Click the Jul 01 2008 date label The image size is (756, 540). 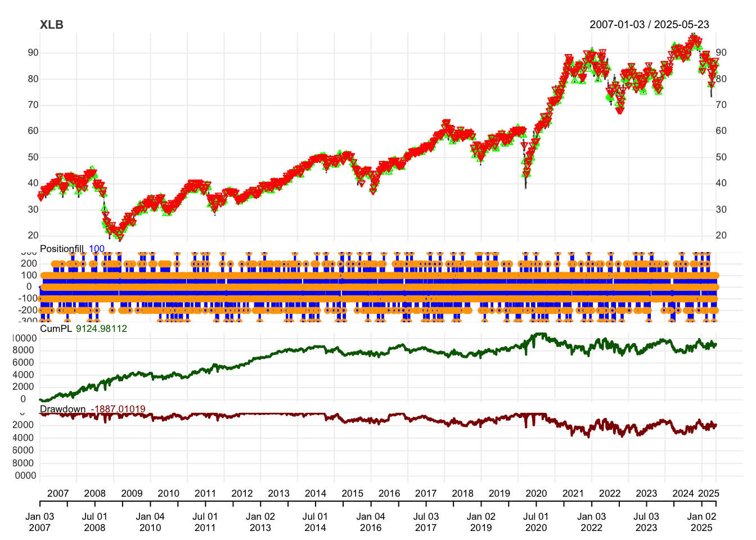(x=94, y=522)
